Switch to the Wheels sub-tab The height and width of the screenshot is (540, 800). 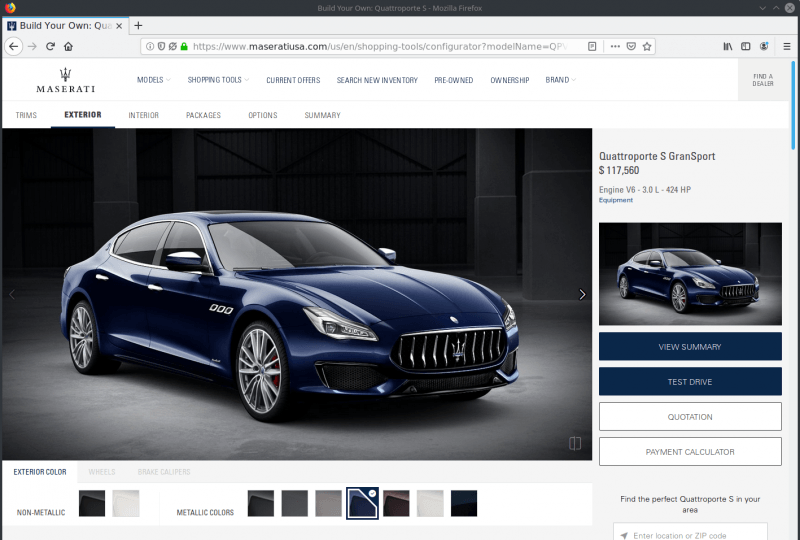pos(102,472)
